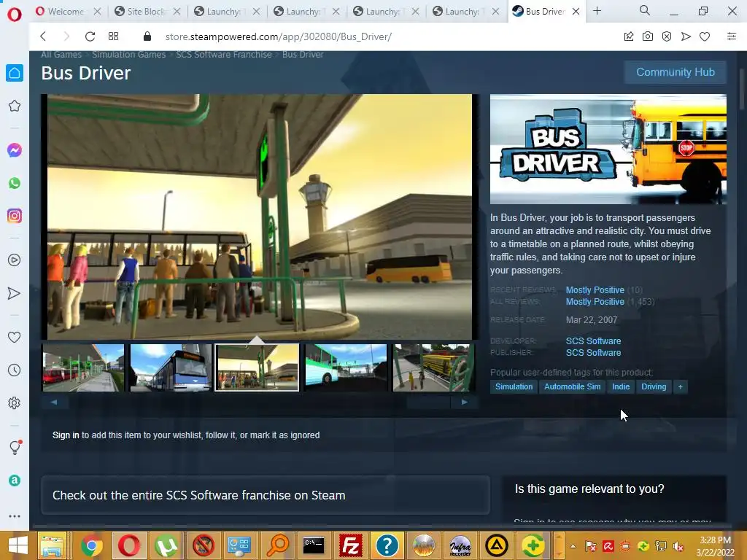Open Settings gear in sidebar
Screen dimensions: 747x560
(15, 402)
